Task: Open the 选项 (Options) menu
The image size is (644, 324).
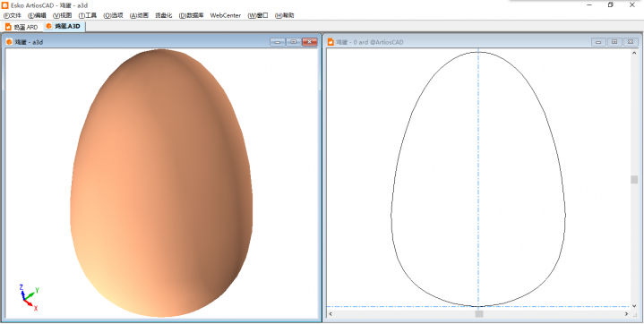Action: tap(114, 15)
